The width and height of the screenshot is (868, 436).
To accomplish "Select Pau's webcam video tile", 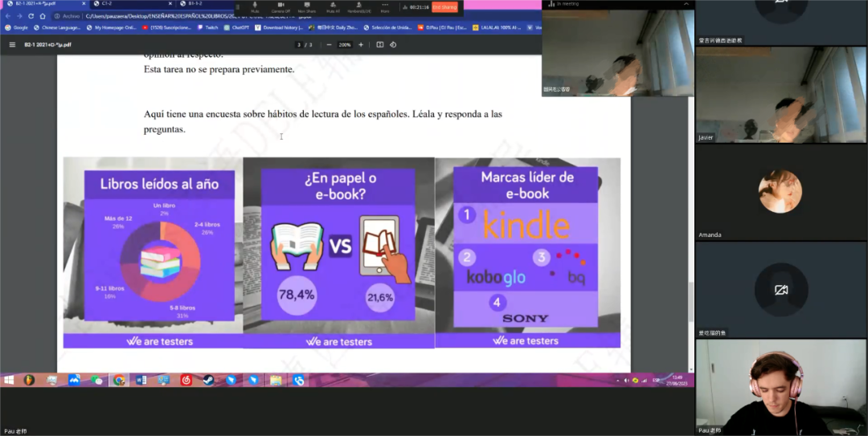I will pyautogui.click(x=781, y=387).
